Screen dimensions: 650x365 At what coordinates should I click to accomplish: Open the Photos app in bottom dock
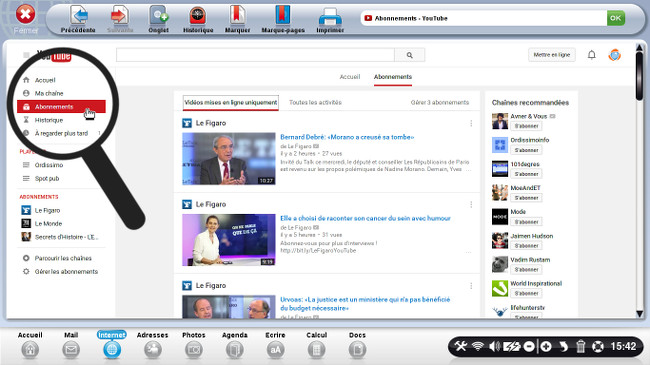194,345
